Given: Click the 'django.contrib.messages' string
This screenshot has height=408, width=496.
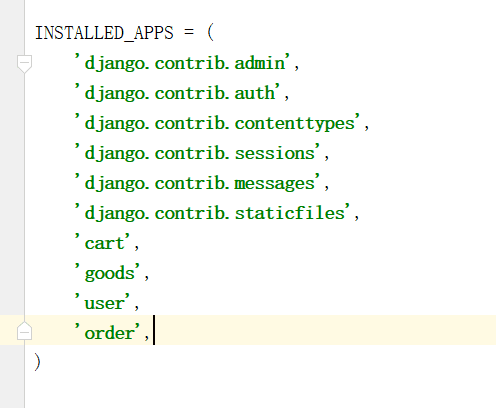Looking at the screenshot, I should [x=197, y=183].
